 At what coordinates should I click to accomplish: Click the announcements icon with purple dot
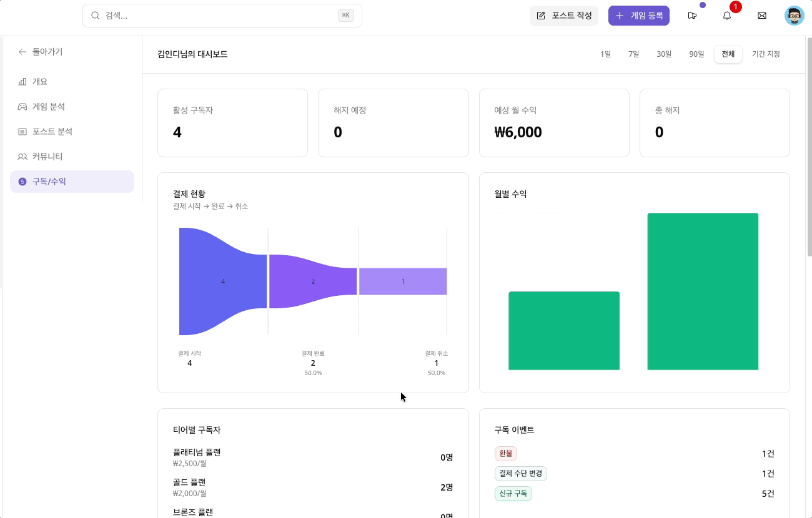point(692,16)
